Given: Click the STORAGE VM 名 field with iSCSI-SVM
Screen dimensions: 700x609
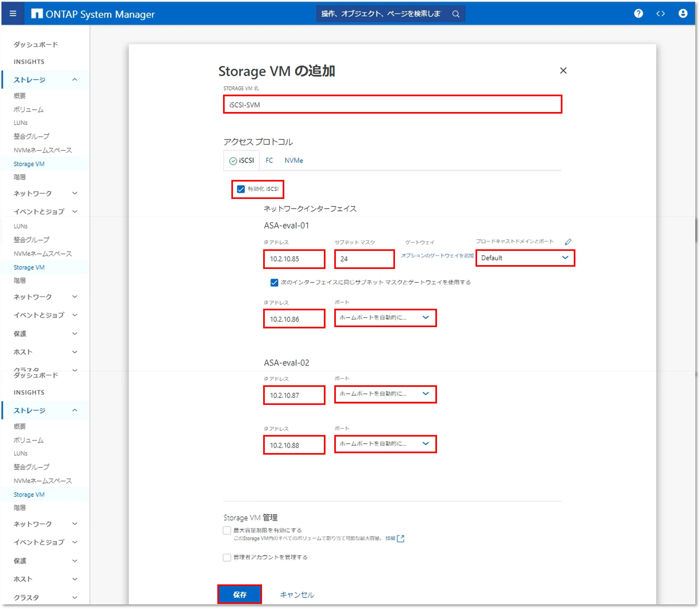Looking at the screenshot, I should click(392, 105).
